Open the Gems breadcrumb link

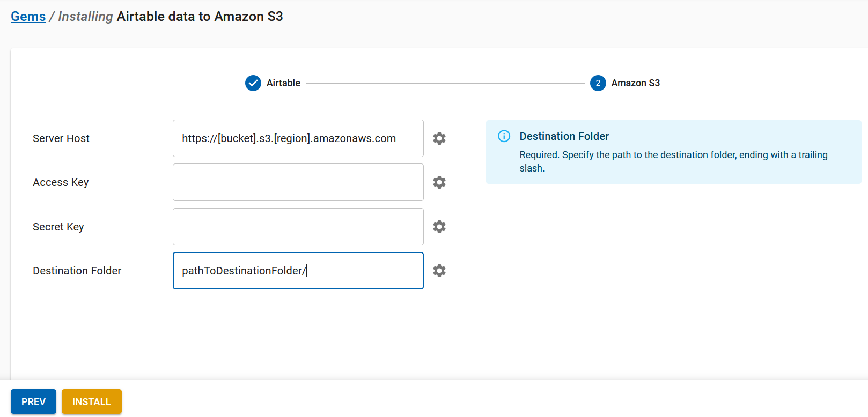[x=28, y=17]
